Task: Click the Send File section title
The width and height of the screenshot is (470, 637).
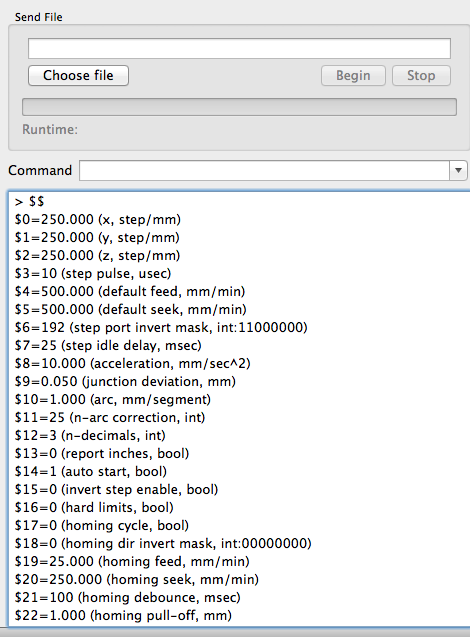Action: (39, 17)
